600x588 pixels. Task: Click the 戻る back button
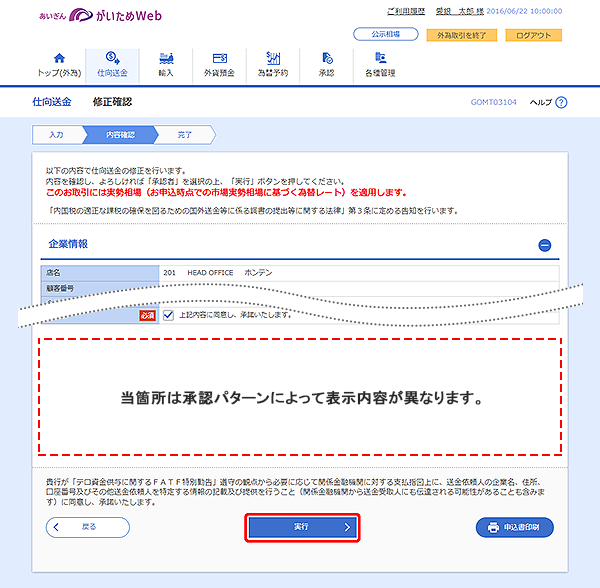[x=88, y=527]
